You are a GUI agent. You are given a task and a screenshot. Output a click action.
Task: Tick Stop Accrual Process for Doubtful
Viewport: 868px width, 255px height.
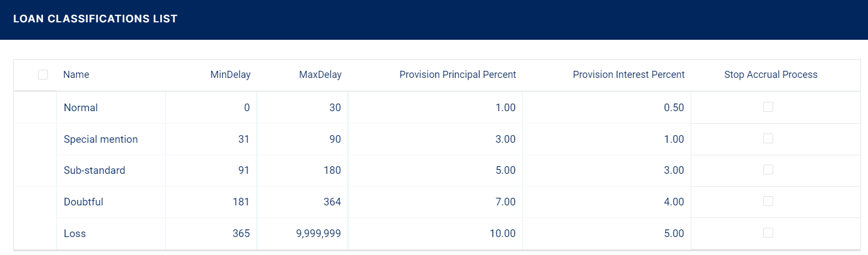tap(768, 201)
